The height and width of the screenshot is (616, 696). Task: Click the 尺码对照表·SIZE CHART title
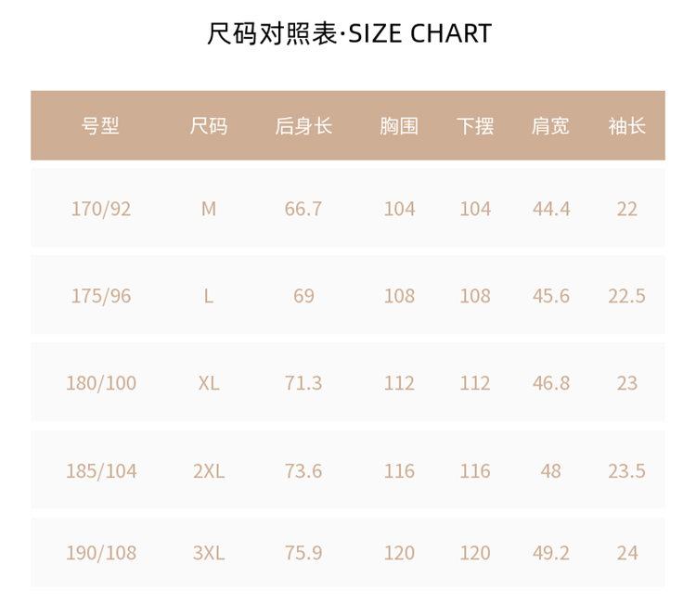[x=349, y=33]
